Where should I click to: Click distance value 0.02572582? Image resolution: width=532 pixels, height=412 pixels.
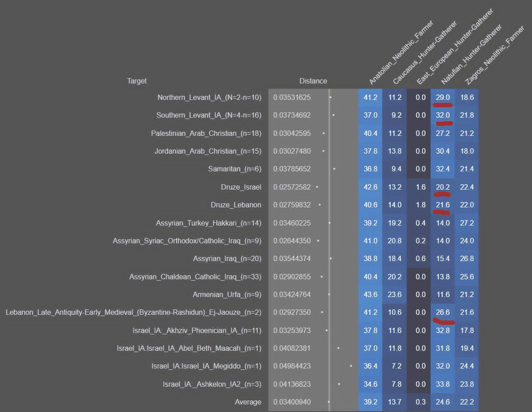coord(292,187)
